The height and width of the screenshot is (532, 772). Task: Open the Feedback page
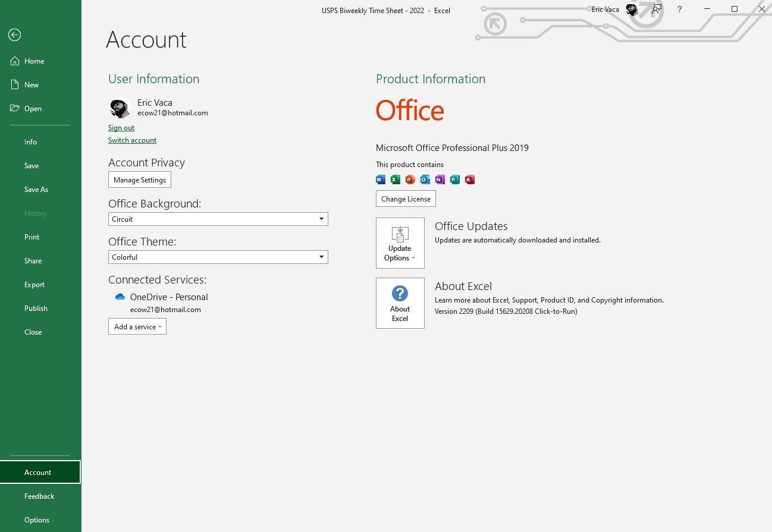tap(40, 496)
